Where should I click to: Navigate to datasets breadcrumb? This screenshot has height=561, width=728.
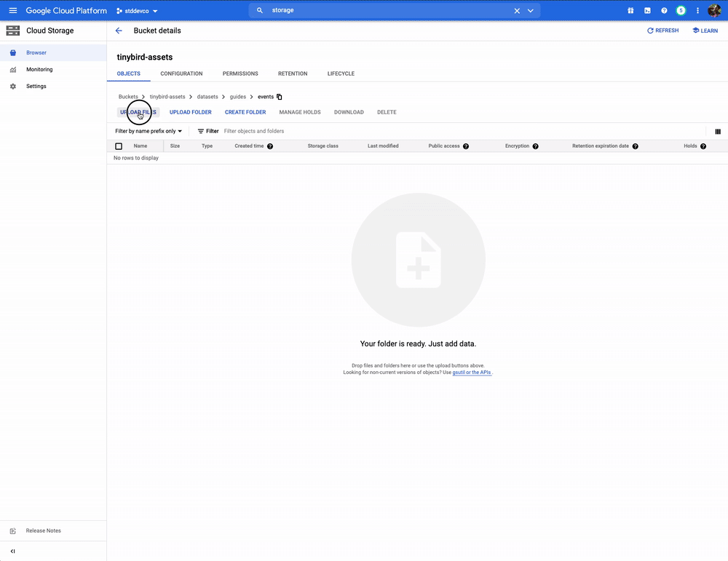[x=207, y=97]
